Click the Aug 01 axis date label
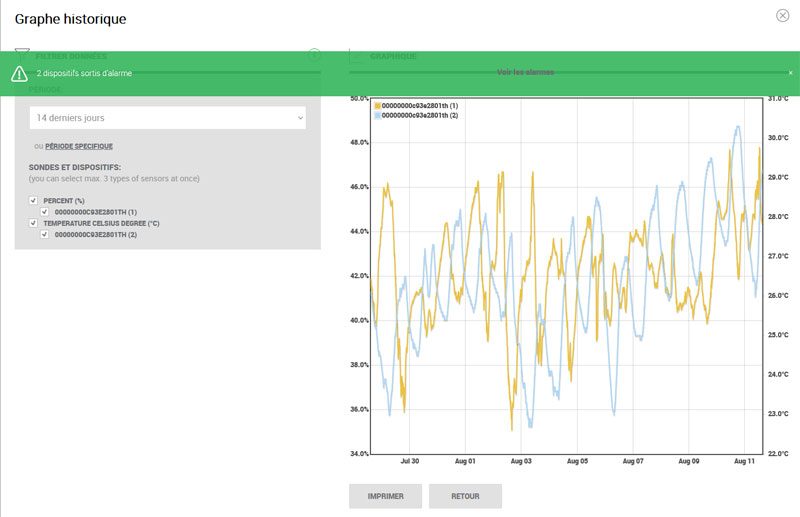Screen dimensions: 800x517 click(465, 461)
